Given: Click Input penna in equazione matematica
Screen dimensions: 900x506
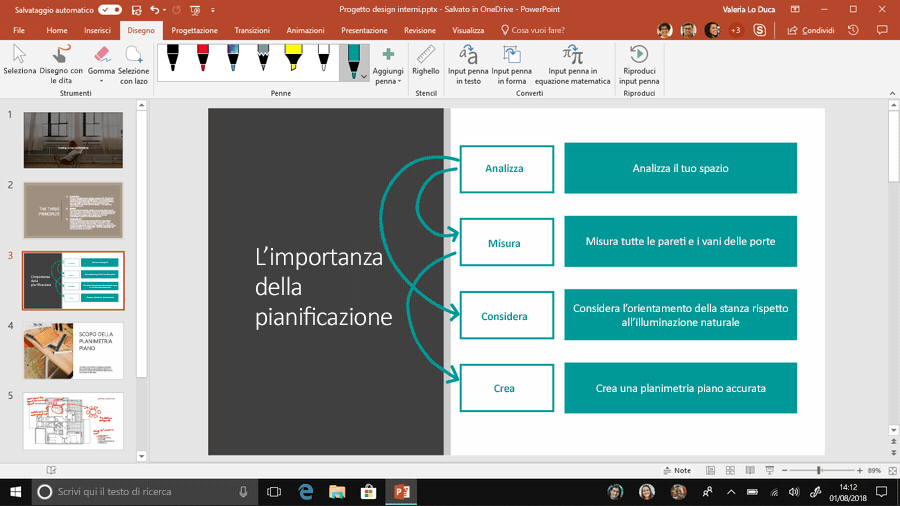Looking at the screenshot, I should 572,65.
